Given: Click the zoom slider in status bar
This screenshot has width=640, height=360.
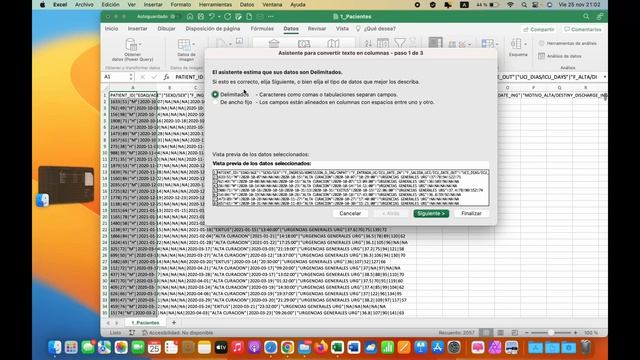Looking at the screenshot, I should (551, 333).
